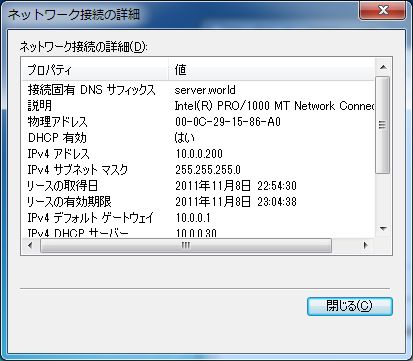This screenshot has width=413, height=361.
Task: Click the vertical scrollbar down arrow
Action: [383, 229]
